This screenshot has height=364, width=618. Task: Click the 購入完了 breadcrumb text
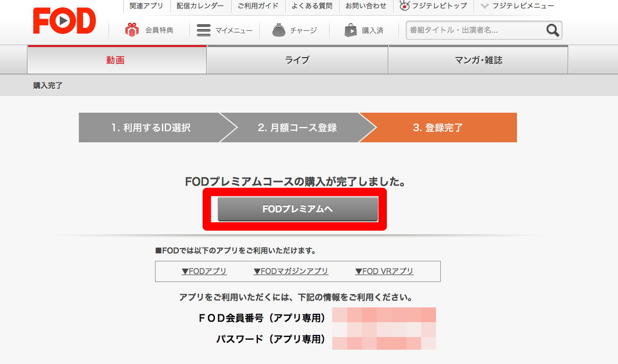pos(48,86)
